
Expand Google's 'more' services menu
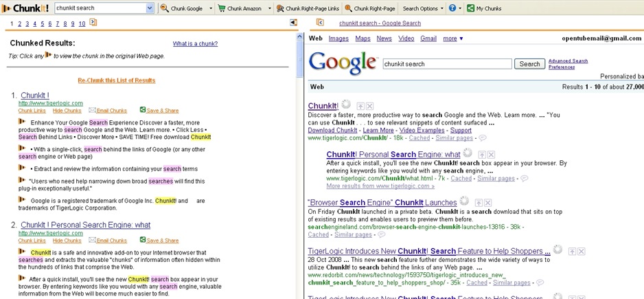click(x=453, y=38)
